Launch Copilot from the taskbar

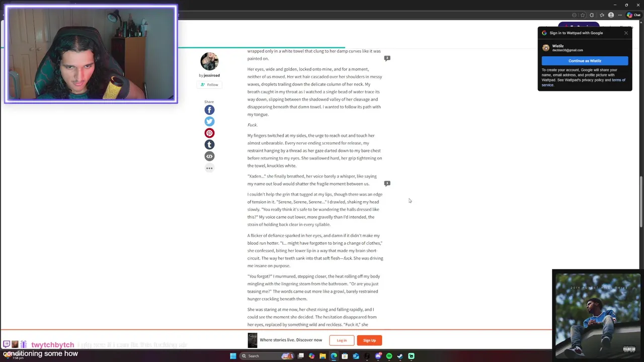click(311, 356)
